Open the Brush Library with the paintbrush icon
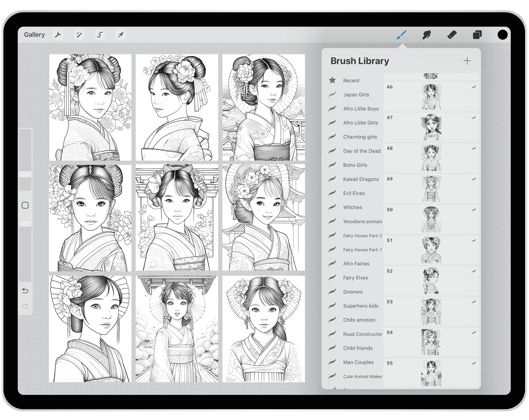529x420 pixels. point(401,34)
